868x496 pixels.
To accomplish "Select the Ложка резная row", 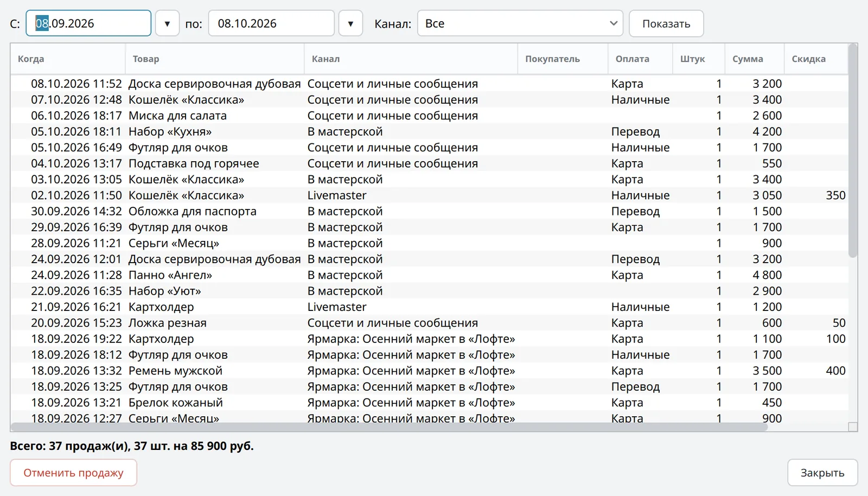I will (x=429, y=323).
